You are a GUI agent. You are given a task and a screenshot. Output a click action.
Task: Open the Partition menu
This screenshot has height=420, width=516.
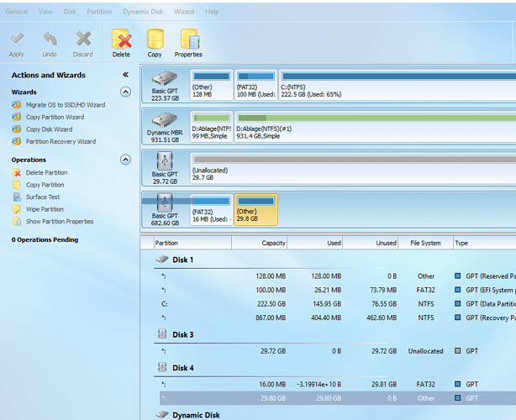[99, 12]
